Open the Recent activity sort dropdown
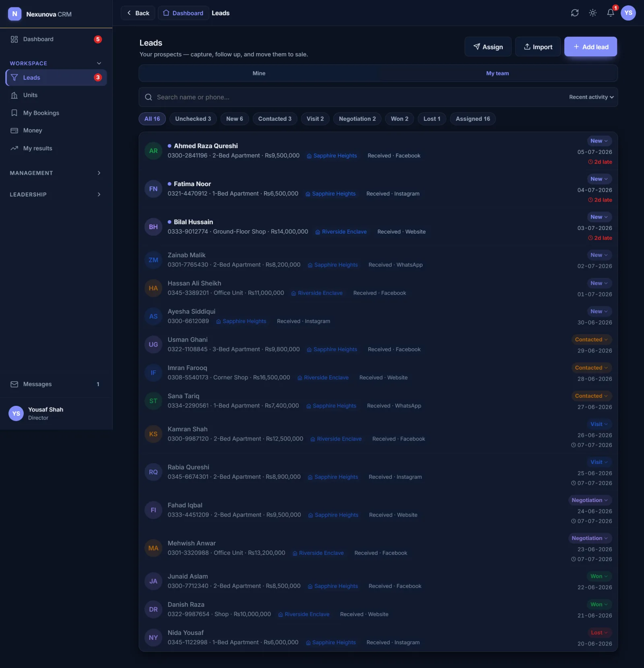The width and height of the screenshot is (644, 668). (591, 97)
